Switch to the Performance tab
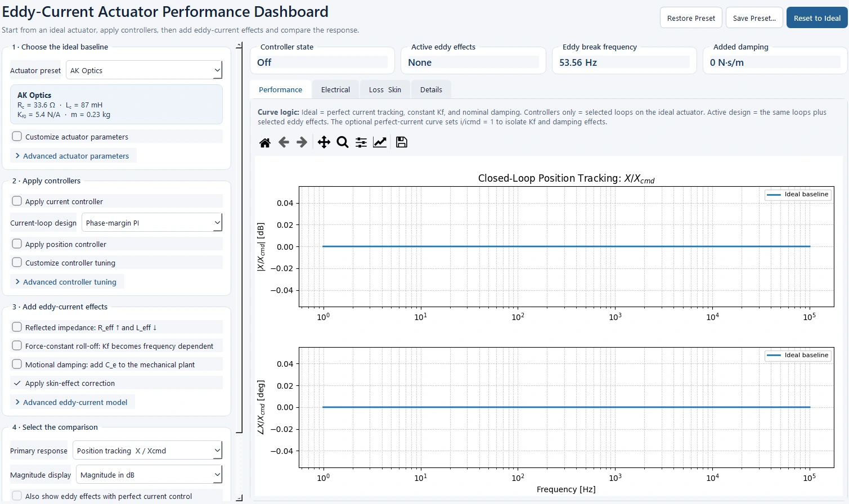 pyautogui.click(x=280, y=89)
